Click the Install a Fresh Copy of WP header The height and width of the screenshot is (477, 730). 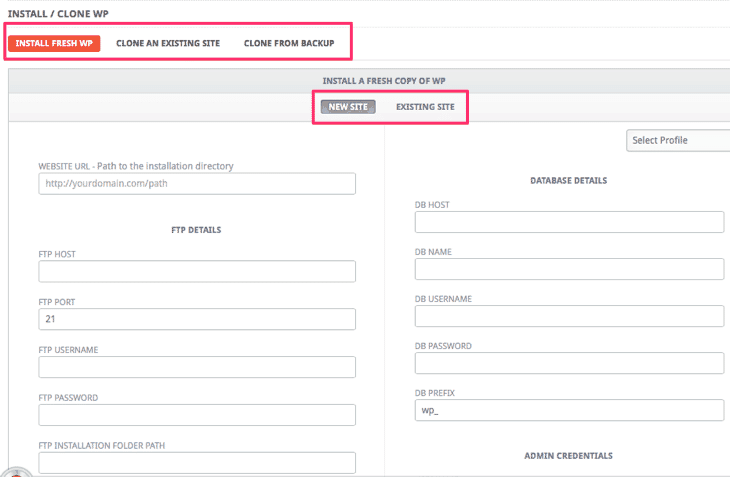384,81
